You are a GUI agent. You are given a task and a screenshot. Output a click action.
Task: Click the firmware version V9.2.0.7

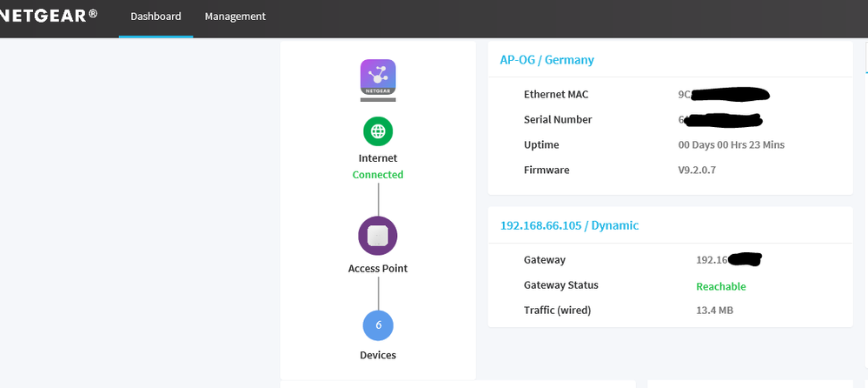tap(697, 171)
